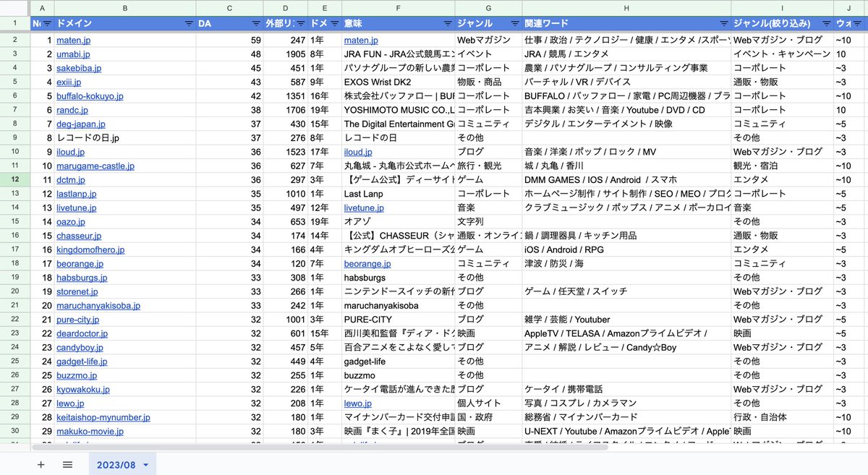Open filter menu for DA column
The height and width of the screenshot is (475, 868).
click(x=256, y=23)
